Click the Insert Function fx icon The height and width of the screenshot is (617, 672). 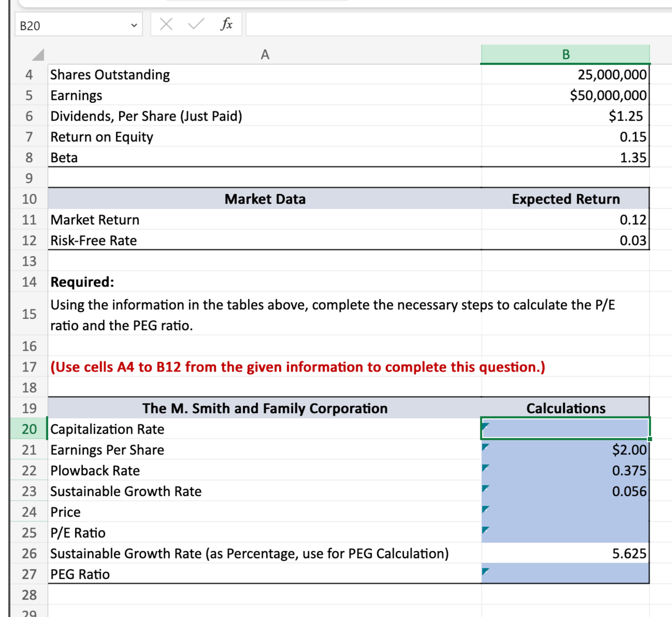coord(226,24)
